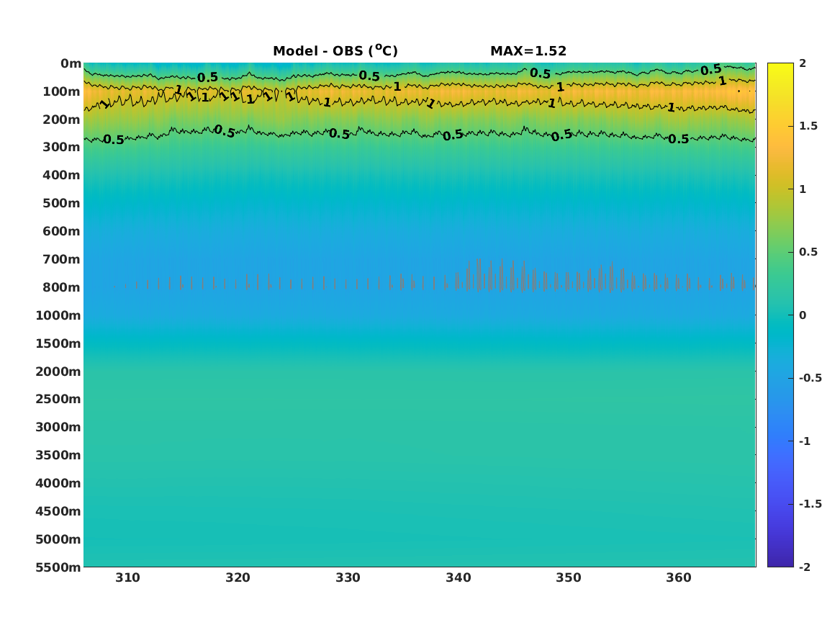The height and width of the screenshot is (630, 840).
Task: Select the "5500m" depth tick label
Action: point(58,567)
